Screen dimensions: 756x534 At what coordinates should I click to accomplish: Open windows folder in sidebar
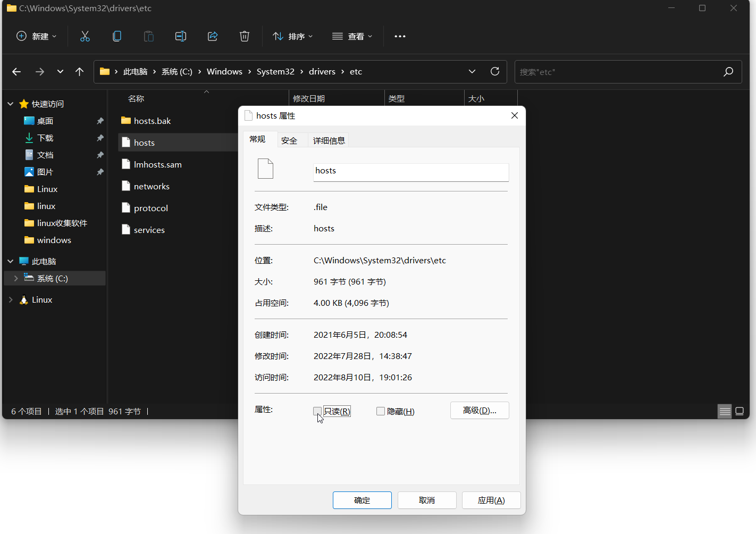click(55, 240)
